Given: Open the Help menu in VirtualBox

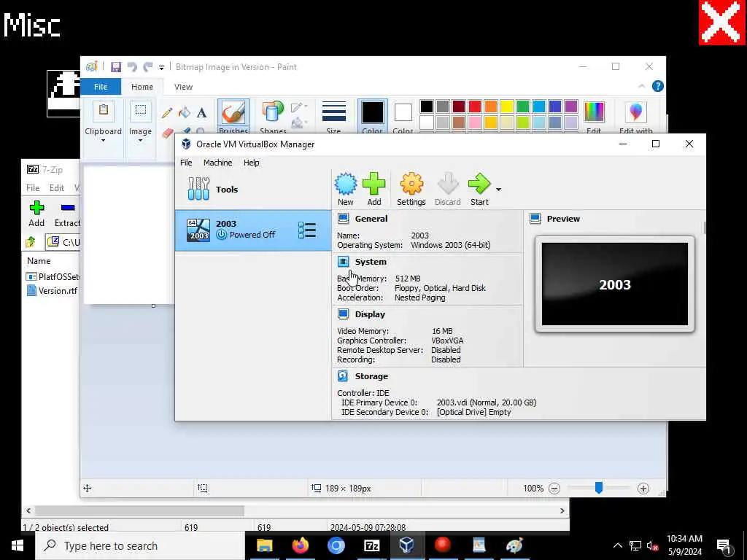Looking at the screenshot, I should click(251, 163).
